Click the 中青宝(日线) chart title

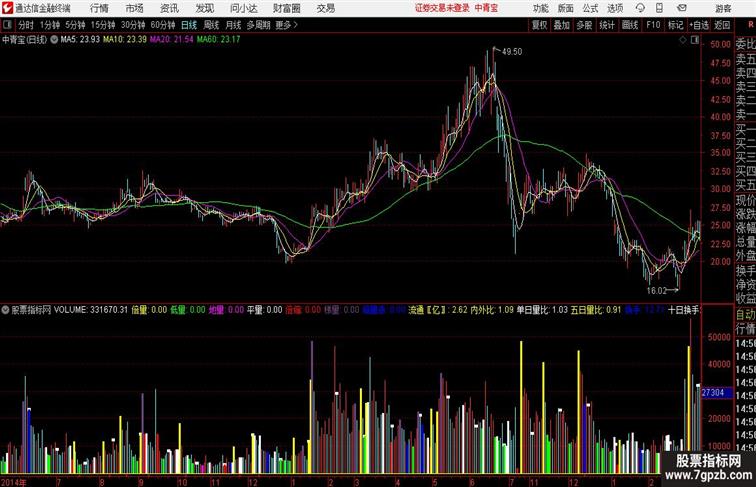pos(25,40)
